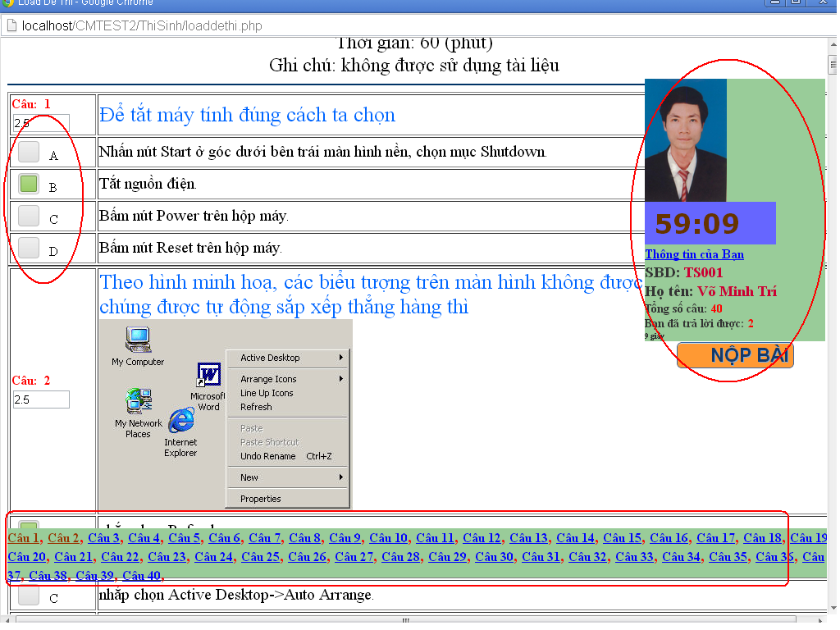Go to Câu 27
Image resolution: width=840 pixels, height=630 pixels.
click(354, 557)
